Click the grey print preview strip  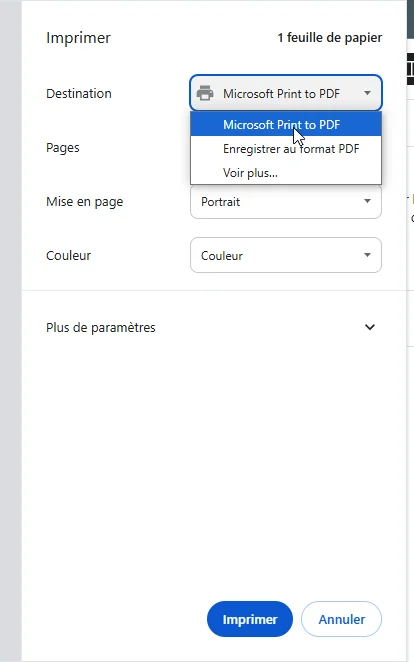(x=11, y=331)
